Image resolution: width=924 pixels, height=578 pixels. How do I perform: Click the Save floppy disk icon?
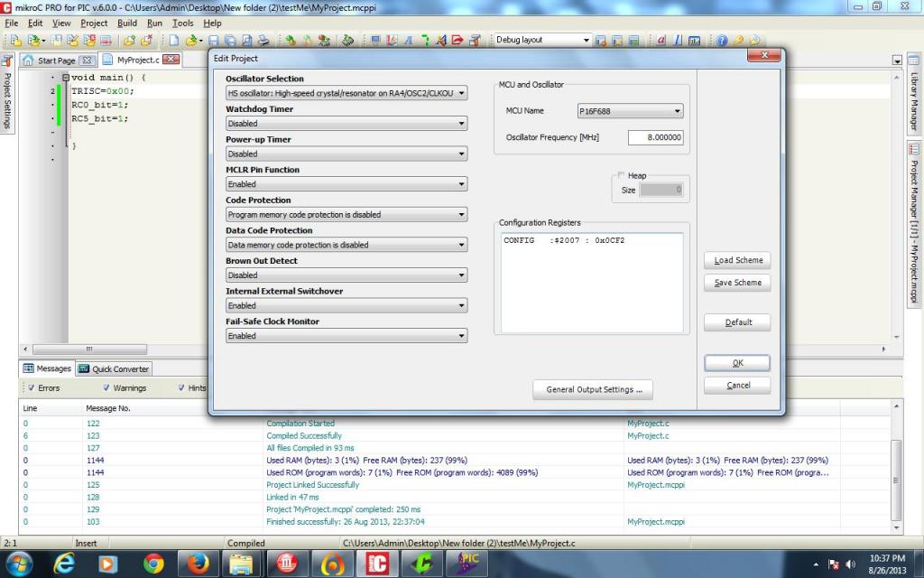pos(213,40)
